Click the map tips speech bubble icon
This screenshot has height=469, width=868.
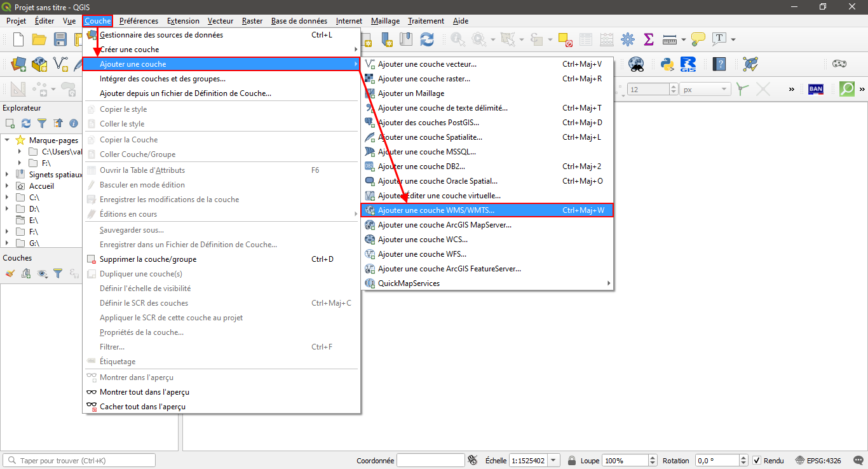pyautogui.click(x=698, y=39)
